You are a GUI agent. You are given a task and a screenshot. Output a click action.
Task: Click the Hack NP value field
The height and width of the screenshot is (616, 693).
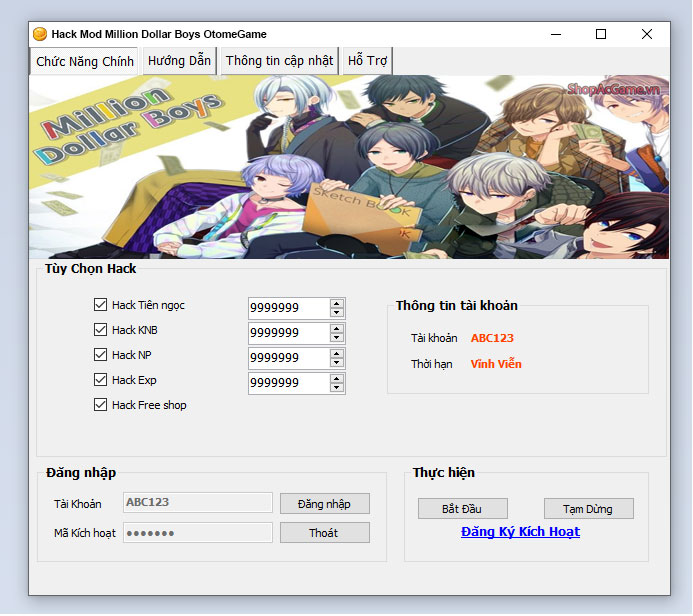(289, 358)
